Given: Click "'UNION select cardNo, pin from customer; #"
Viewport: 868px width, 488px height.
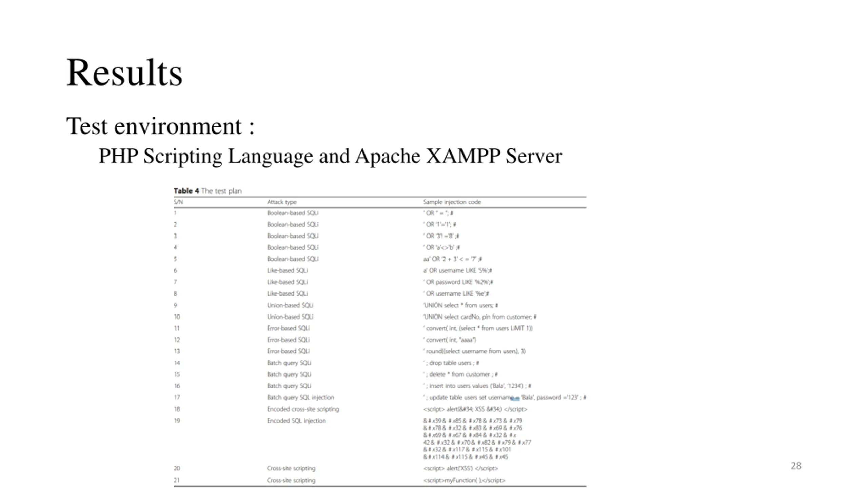Looking at the screenshot, I should pos(479,317).
